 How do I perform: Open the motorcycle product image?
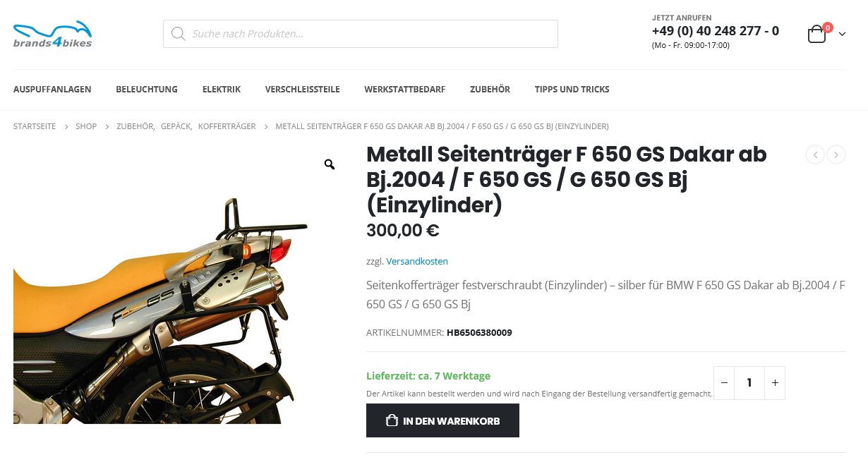coord(161,310)
